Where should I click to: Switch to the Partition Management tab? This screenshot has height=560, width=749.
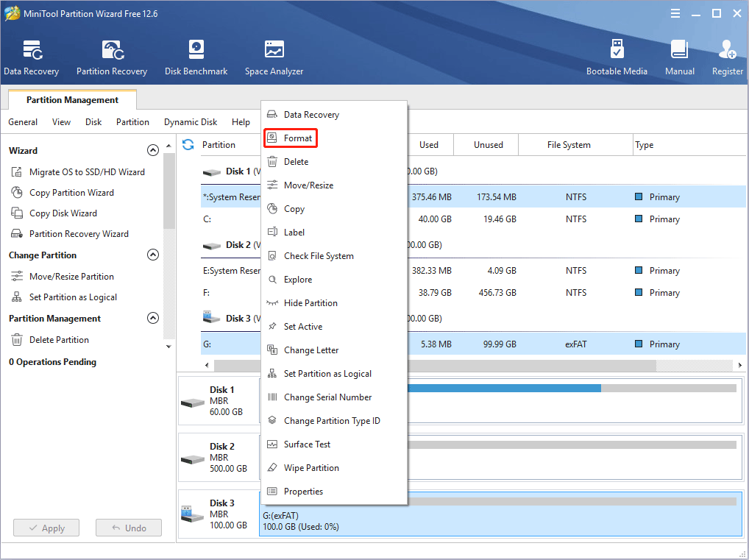[73, 100]
